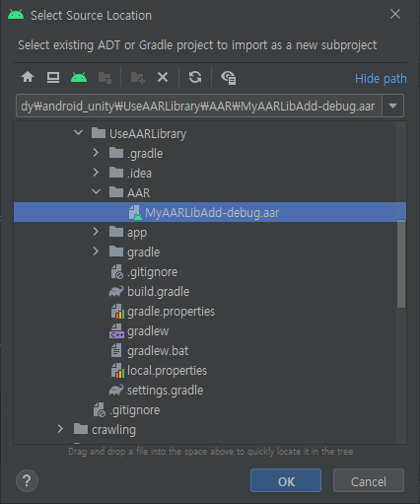
Task: Click the AAR folder icon
Action: pos(116,192)
